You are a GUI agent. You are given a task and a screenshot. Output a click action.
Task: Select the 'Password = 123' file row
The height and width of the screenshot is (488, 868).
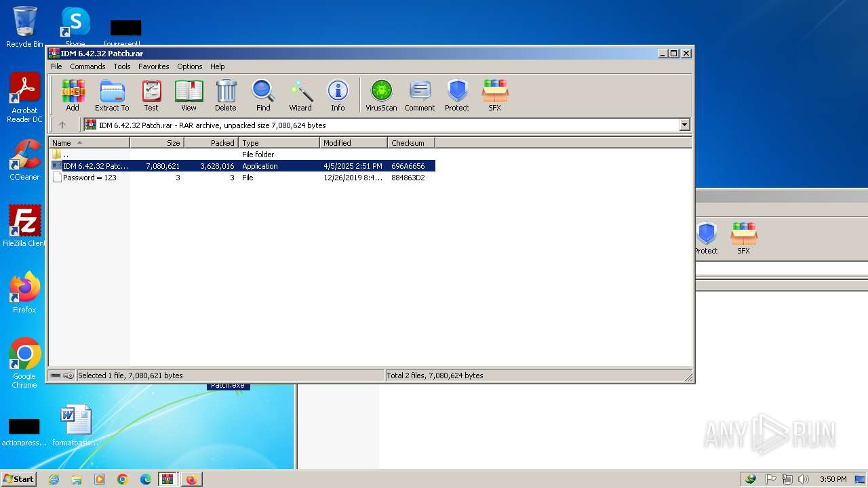tap(242, 178)
